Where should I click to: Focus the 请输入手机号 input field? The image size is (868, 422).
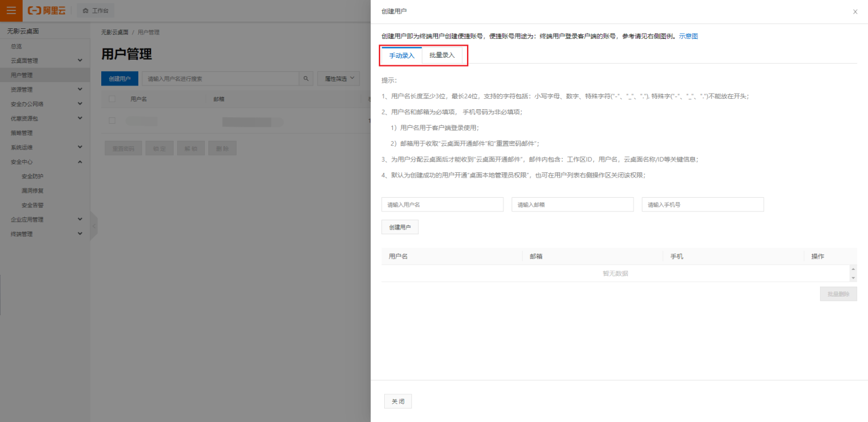[x=703, y=205]
